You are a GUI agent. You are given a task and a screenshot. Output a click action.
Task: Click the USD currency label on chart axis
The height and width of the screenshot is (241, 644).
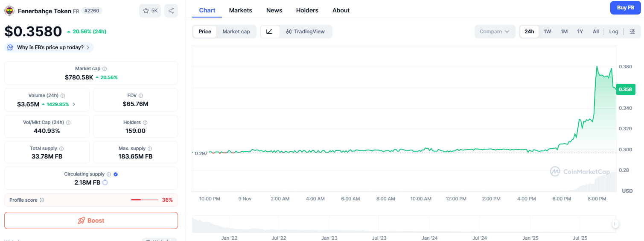click(627, 191)
